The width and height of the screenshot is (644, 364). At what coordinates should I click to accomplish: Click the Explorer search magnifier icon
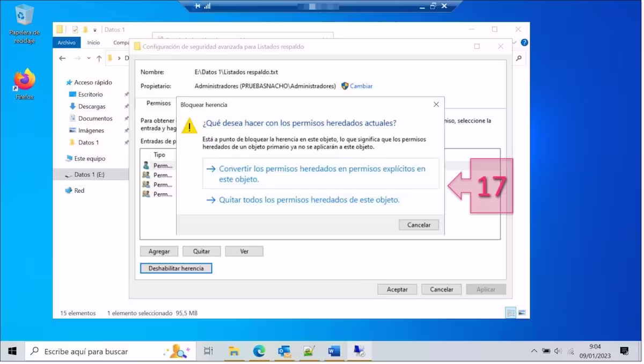point(519,58)
